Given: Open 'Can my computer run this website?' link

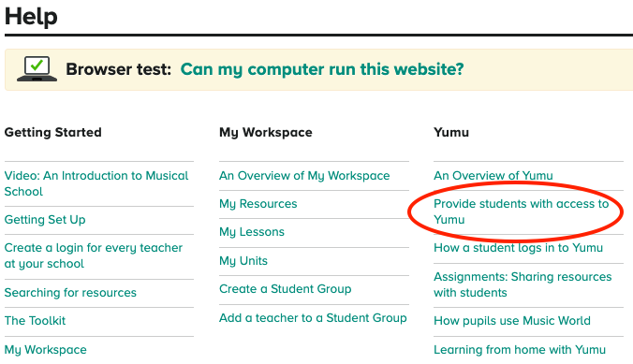Looking at the screenshot, I should coord(322,69).
